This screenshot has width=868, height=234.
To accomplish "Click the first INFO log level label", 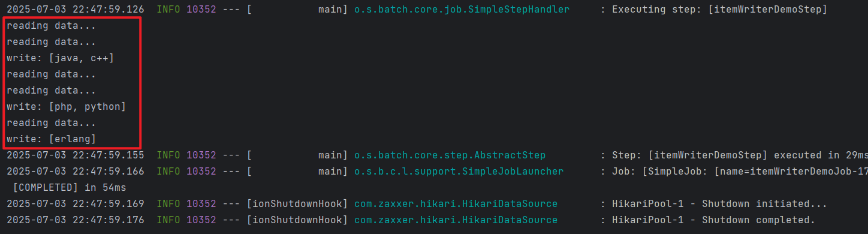I will [168, 10].
